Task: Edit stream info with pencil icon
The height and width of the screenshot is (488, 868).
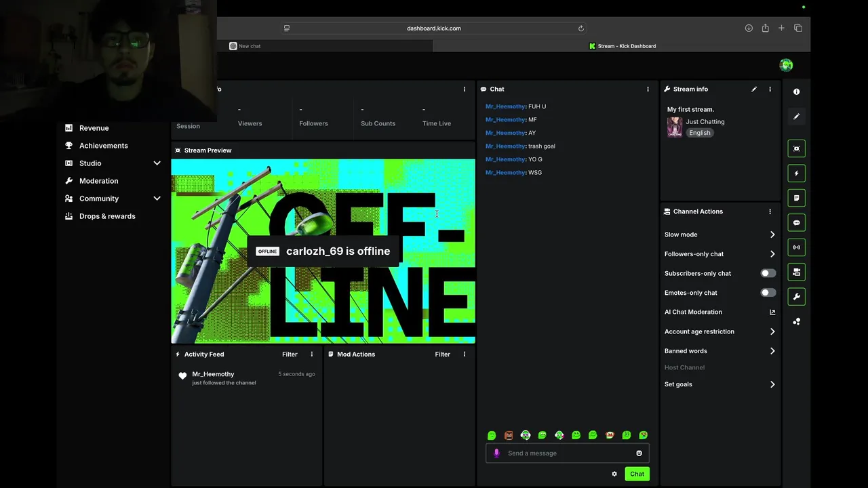Action: 754,89
